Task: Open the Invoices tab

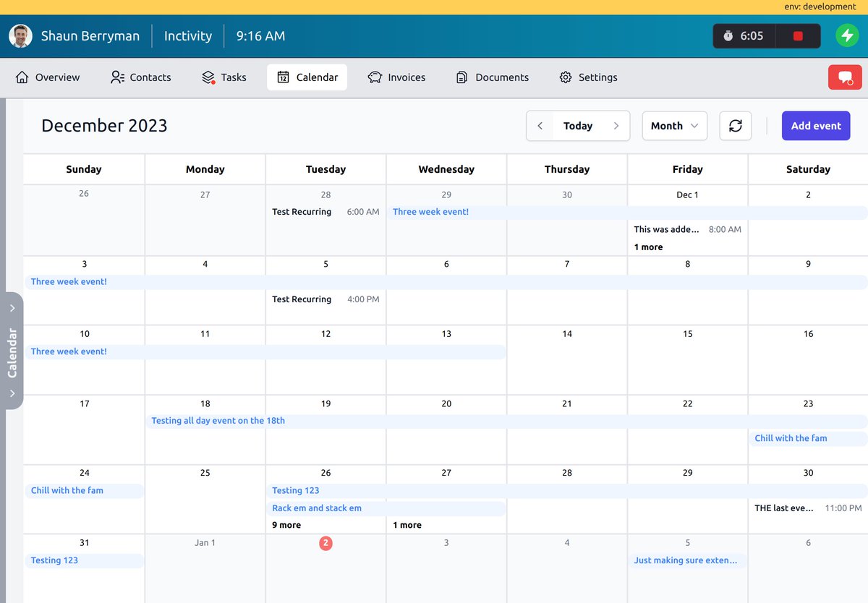Action: [396, 77]
